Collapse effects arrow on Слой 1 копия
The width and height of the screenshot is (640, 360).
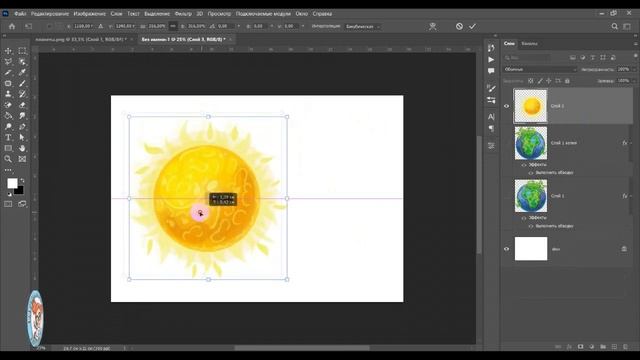[631, 143]
